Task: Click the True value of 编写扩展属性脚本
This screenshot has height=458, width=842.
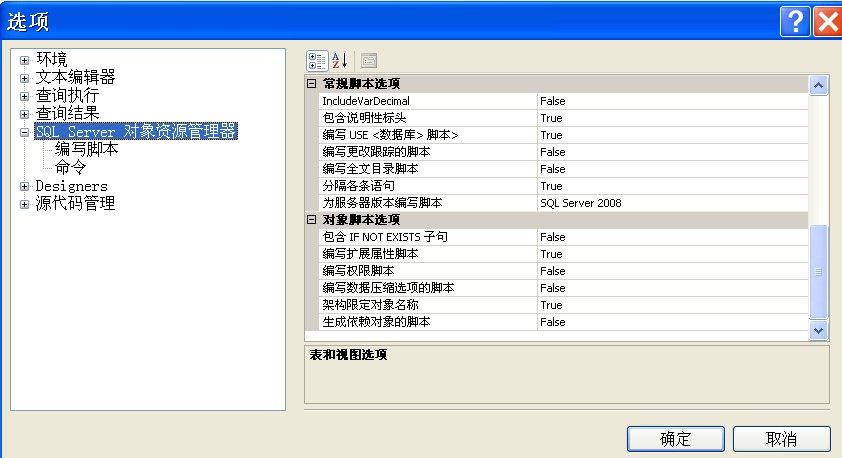Action: [673, 254]
